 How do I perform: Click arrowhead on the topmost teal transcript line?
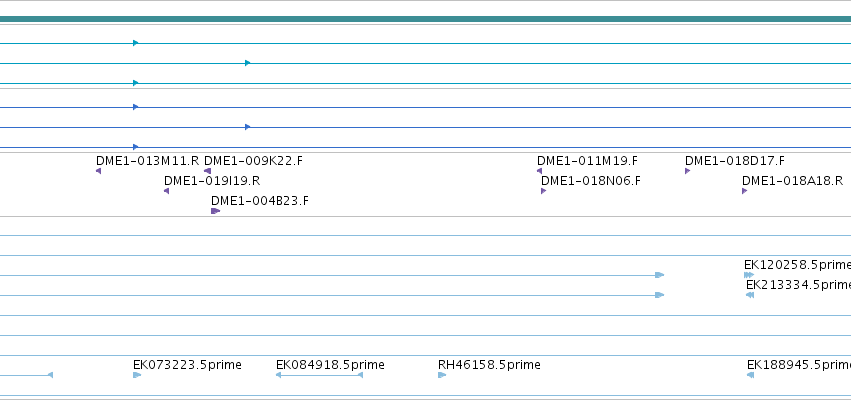click(x=136, y=43)
